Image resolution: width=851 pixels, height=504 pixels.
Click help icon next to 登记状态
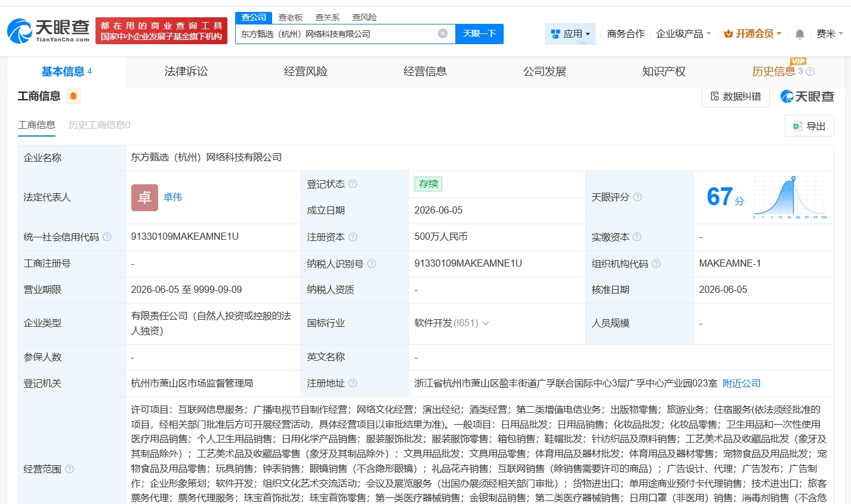(x=353, y=184)
